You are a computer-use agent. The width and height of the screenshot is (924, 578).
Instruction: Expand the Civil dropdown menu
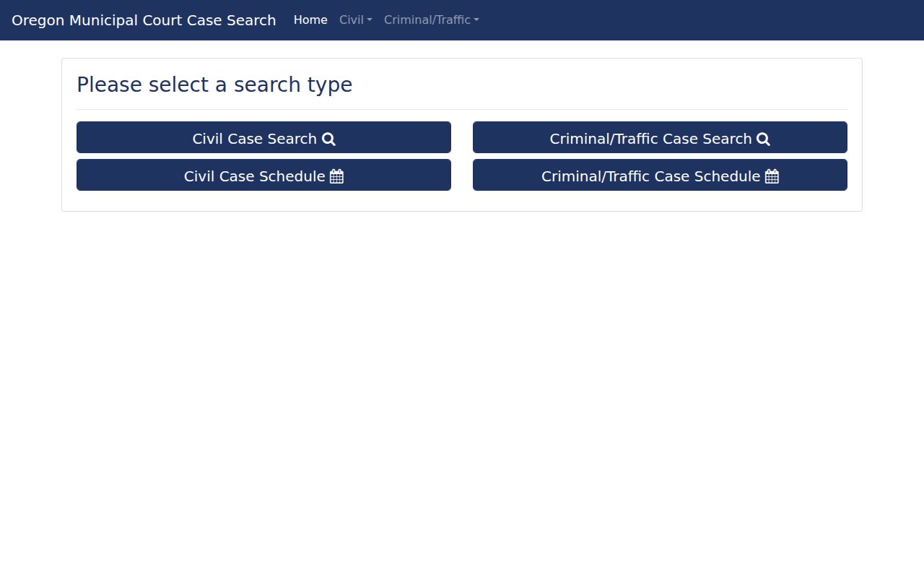tap(356, 20)
